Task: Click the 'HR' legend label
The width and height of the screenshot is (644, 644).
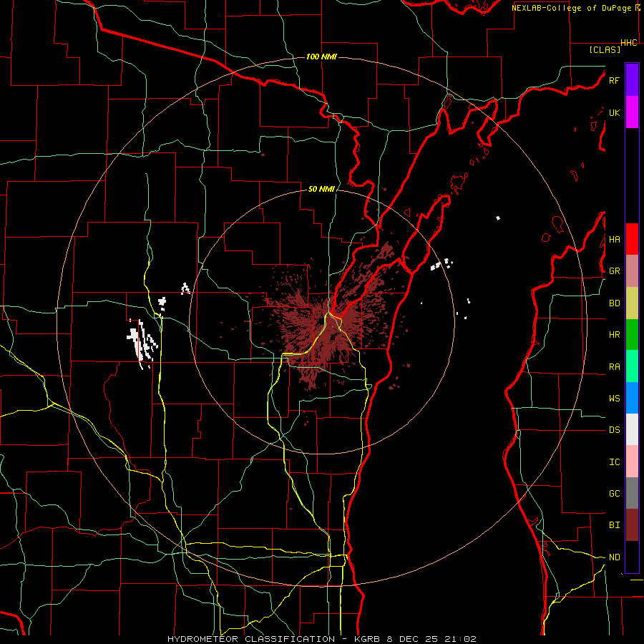Action: coord(614,335)
